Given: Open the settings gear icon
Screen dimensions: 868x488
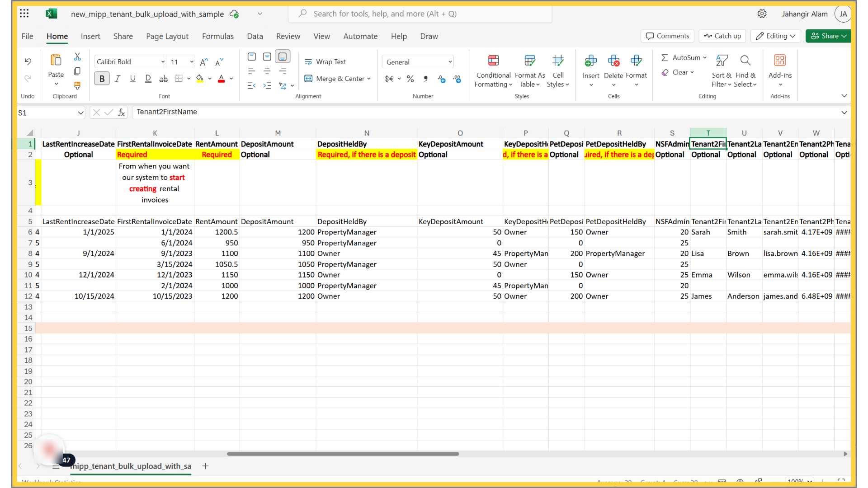Looking at the screenshot, I should tap(762, 14).
